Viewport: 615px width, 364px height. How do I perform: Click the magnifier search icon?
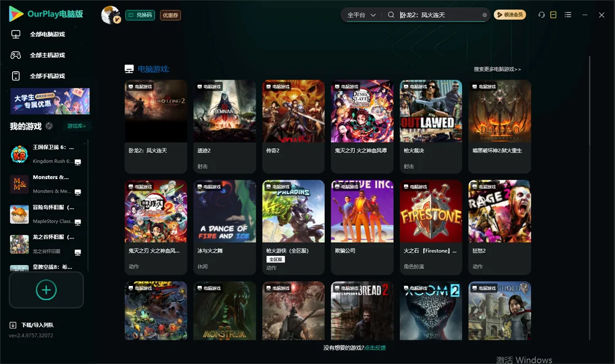click(391, 15)
